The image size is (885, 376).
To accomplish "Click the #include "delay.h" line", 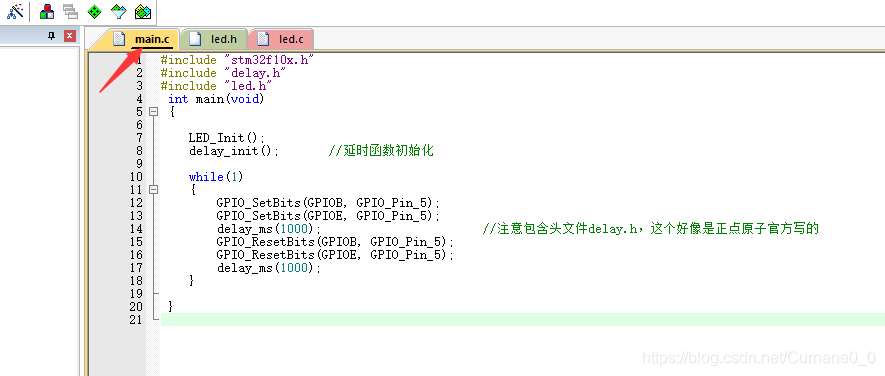I will (224, 73).
